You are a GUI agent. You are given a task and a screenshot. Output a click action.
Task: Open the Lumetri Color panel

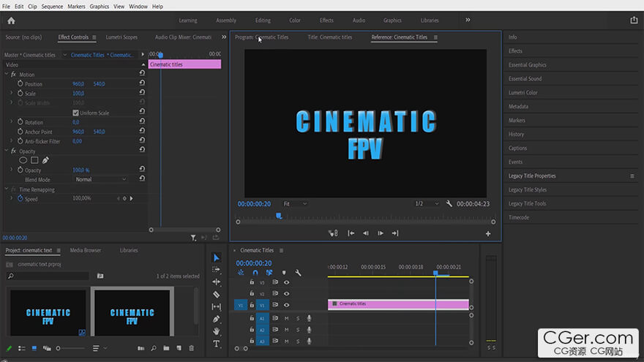[523, 92]
